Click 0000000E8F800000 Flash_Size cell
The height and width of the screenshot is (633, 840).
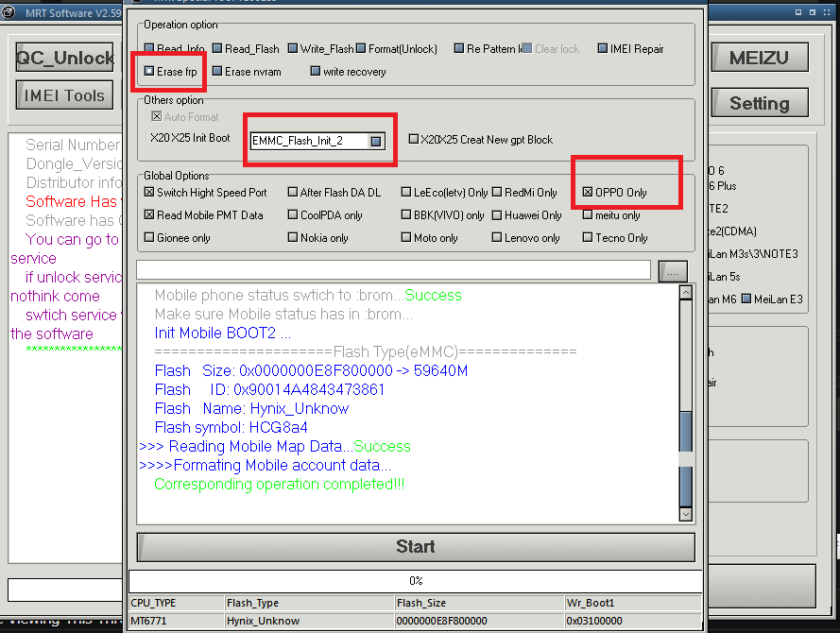(x=480, y=621)
